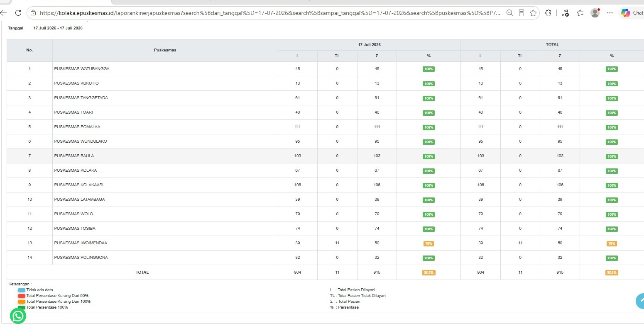Select the PUSKESMAS TANGGETADA row name
This screenshot has width=644, height=331.
[81, 98]
